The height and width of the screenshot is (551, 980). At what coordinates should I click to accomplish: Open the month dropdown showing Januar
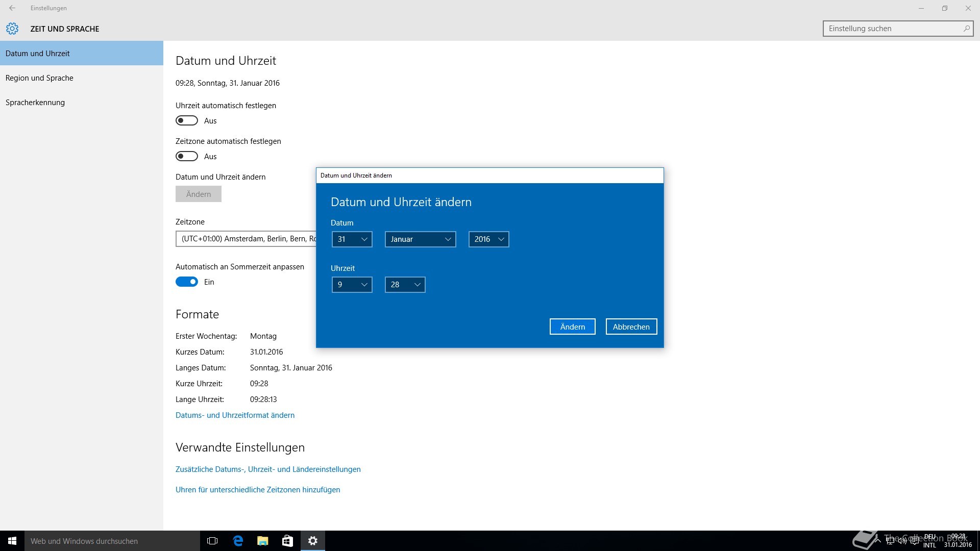pyautogui.click(x=420, y=239)
